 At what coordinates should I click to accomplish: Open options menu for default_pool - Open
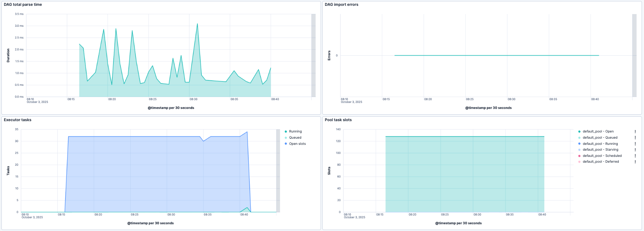pos(635,131)
